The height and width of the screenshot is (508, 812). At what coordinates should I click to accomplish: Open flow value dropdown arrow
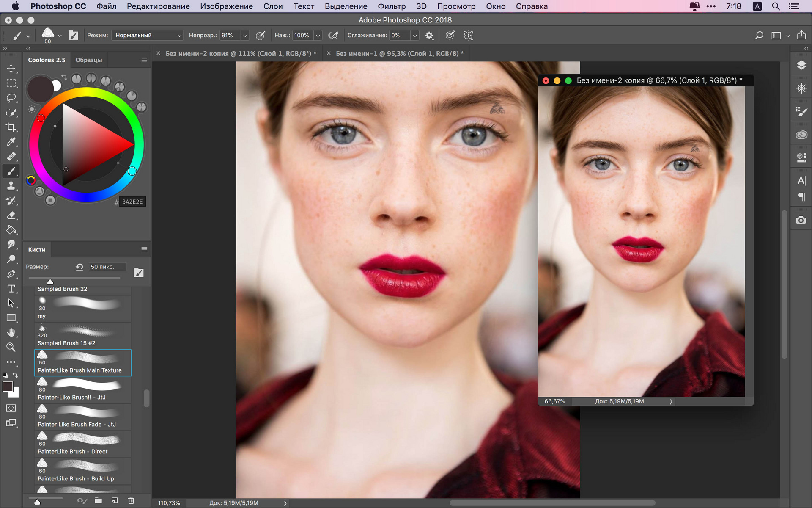point(318,36)
